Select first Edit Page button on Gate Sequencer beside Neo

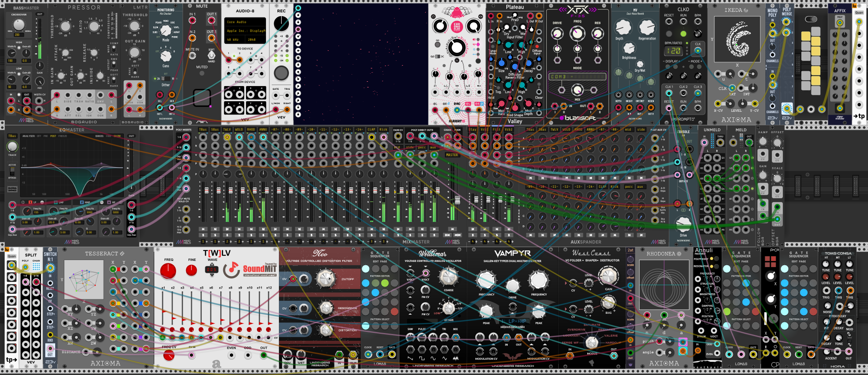pos(365,269)
